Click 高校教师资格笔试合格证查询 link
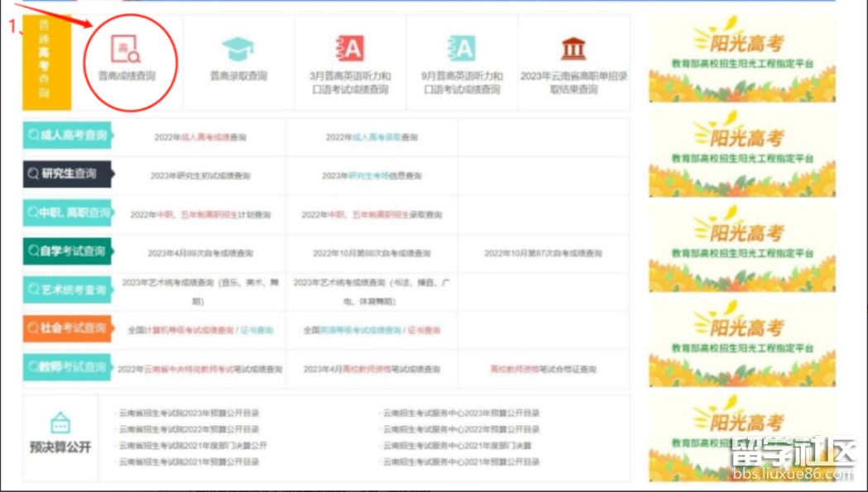Image resolution: width=868 pixels, height=492 pixels. click(x=543, y=369)
